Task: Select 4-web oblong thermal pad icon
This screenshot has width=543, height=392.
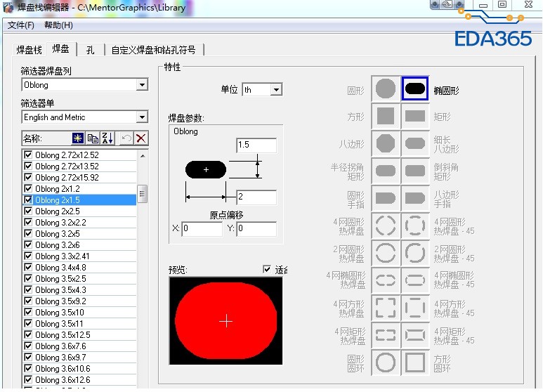Action: point(386,280)
